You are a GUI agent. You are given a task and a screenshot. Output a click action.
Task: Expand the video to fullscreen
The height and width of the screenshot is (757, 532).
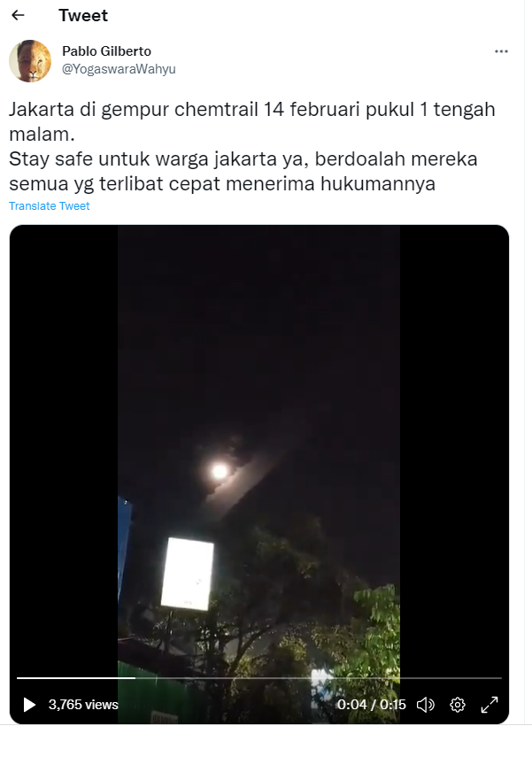[490, 705]
